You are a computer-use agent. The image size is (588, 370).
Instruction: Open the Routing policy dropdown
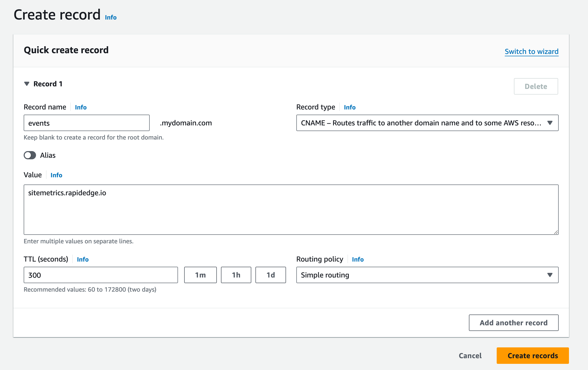427,275
